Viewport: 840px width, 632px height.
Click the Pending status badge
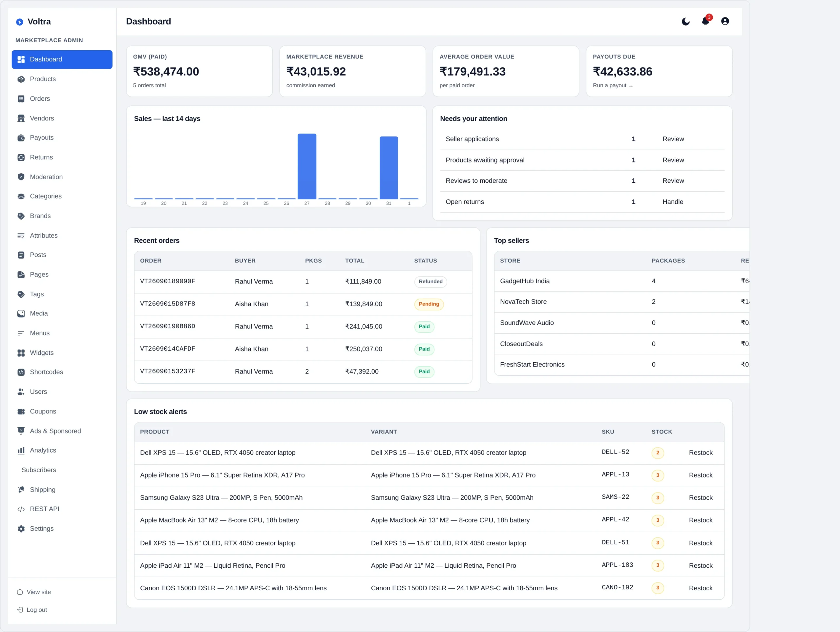pyautogui.click(x=429, y=304)
